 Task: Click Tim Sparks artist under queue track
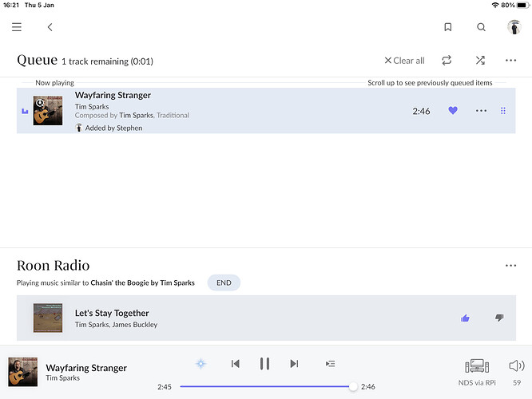[92, 106]
